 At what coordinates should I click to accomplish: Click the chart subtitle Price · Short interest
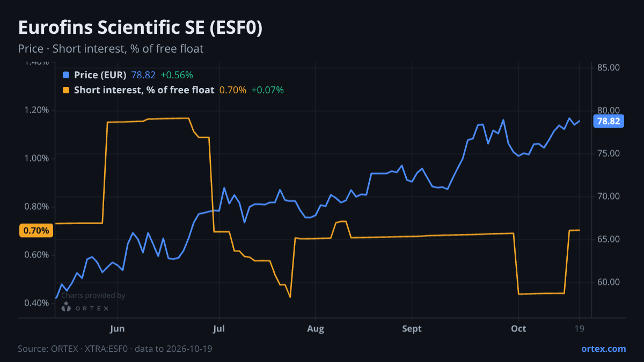coord(111,49)
